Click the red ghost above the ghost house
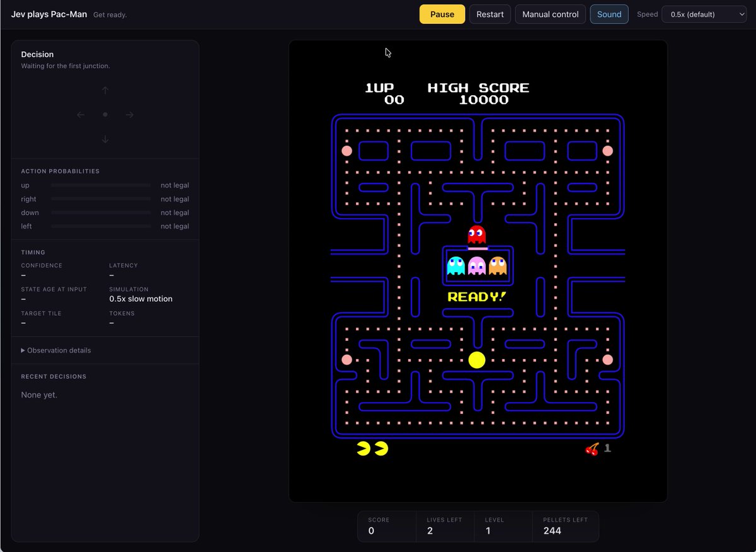 (477, 234)
